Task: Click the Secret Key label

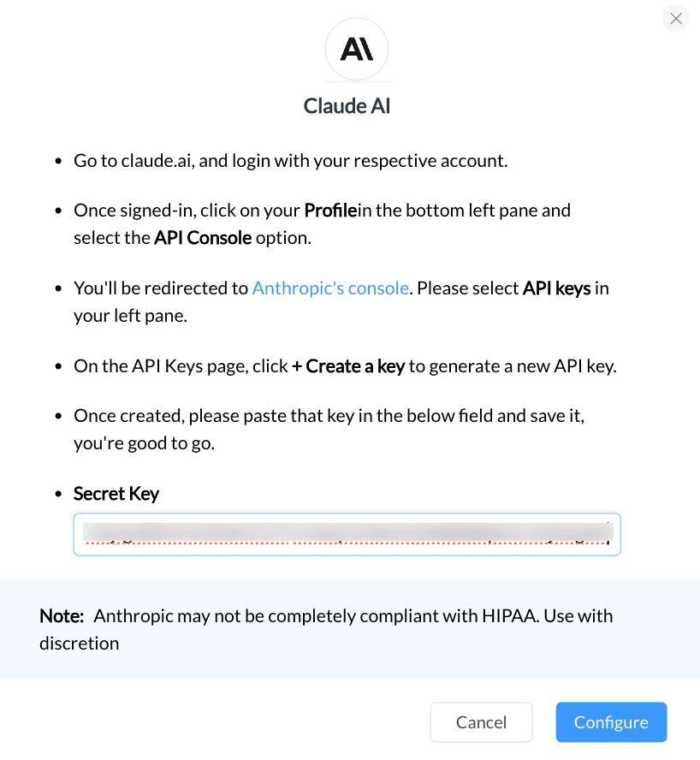Action: tap(116, 494)
